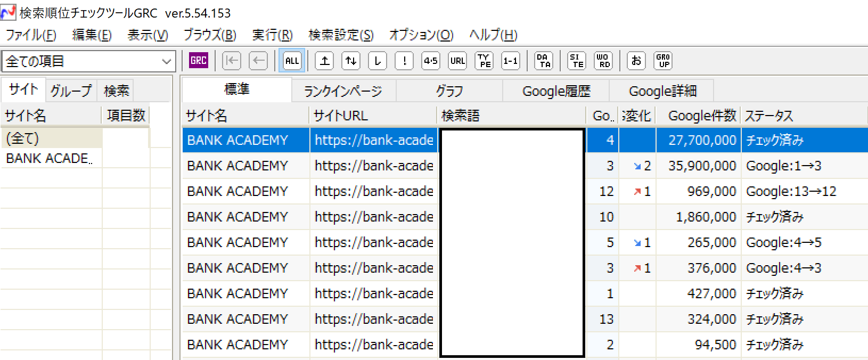Switch to the Google詳細 tab
The image size is (868, 360).
coord(662,91)
